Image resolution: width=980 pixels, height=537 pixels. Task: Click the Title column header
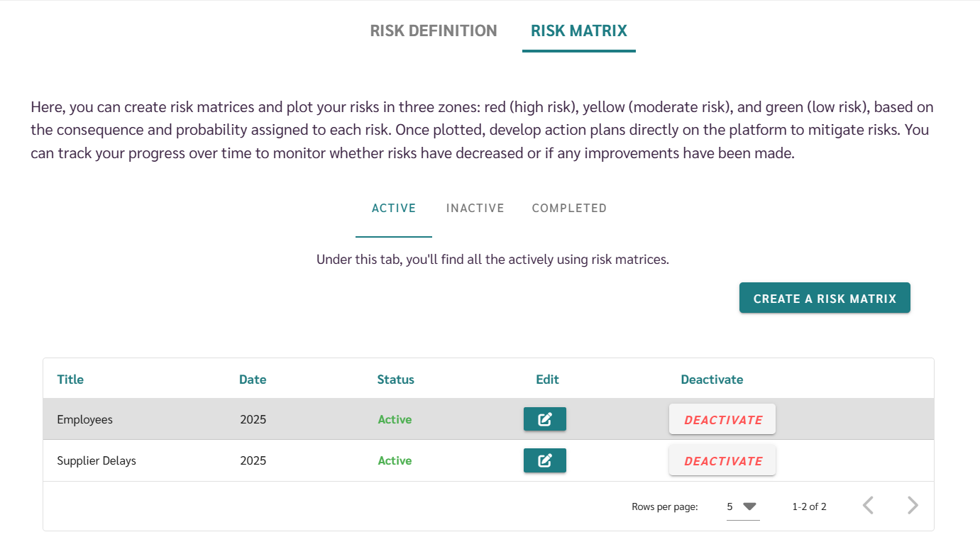70,380
